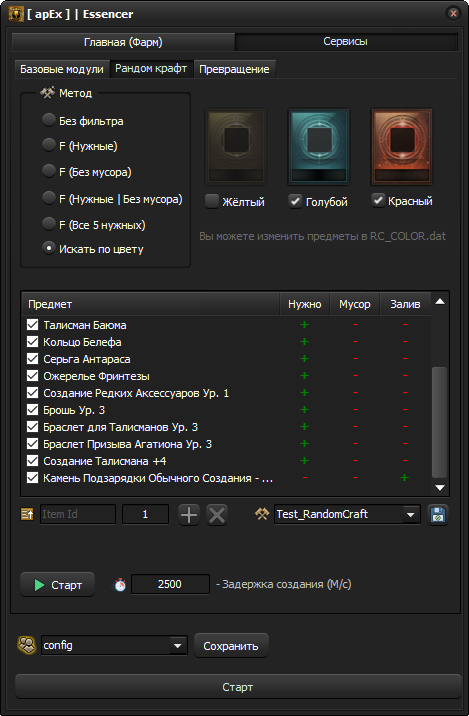Click the profile users icon beside config

coord(26,646)
